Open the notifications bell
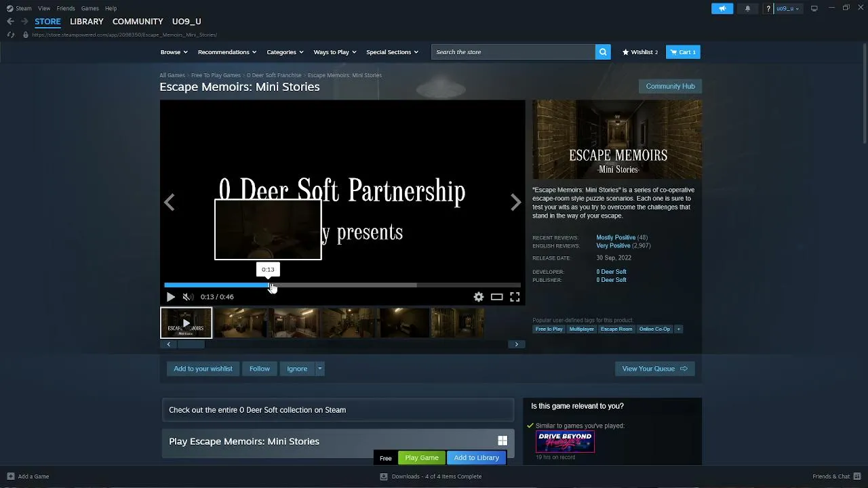 pos(747,8)
